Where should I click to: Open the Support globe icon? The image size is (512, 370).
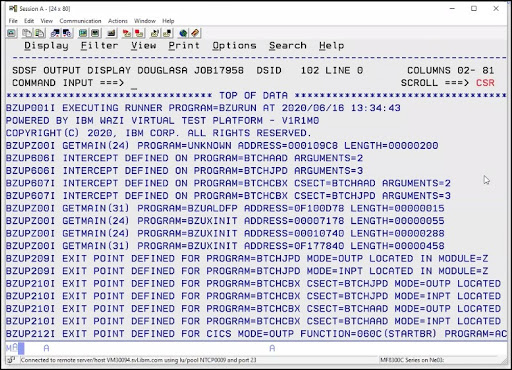183,33
